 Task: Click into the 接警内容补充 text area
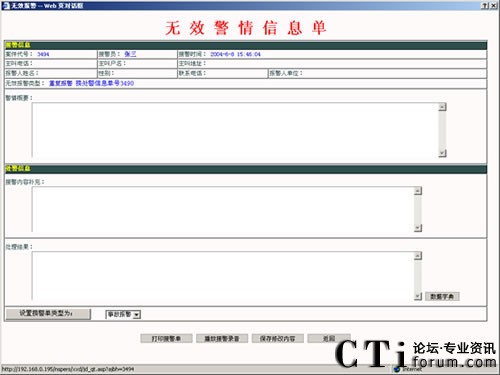[223, 209]
